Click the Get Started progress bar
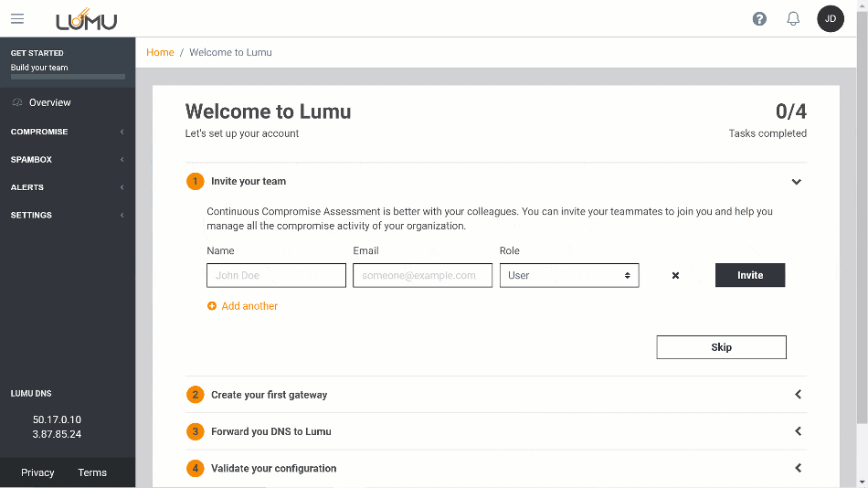Viewport: 868px width, 488px height. [68, 77]
